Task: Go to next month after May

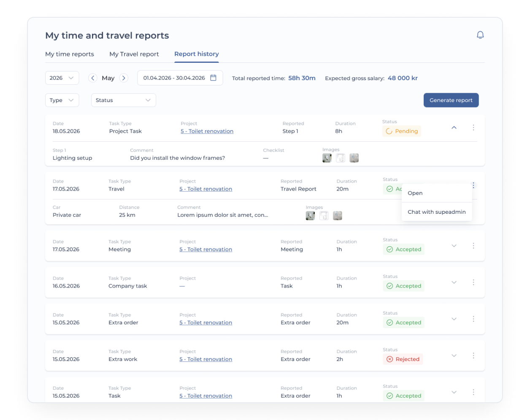Action: pyautogui.click(x=124, y=78)
